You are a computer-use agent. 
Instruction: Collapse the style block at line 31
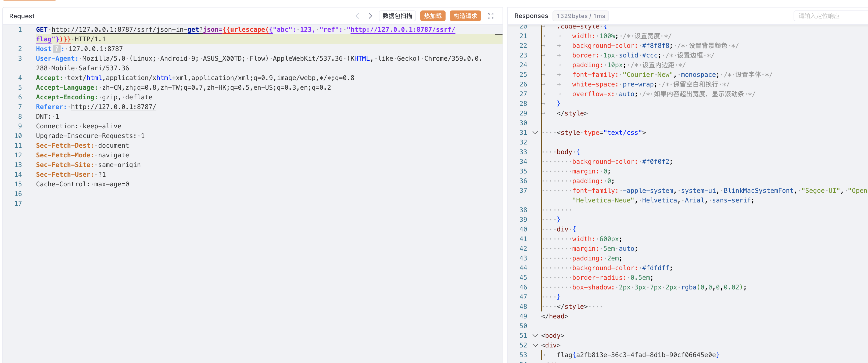coord(535,133)
